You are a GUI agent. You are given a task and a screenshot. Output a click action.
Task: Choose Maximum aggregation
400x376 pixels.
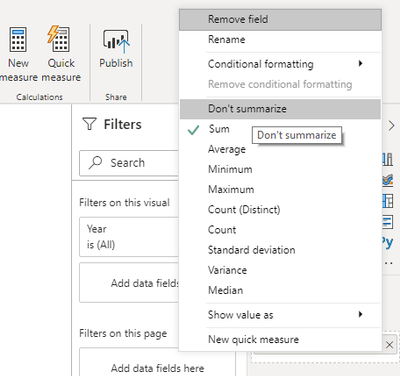pos(280,189)
